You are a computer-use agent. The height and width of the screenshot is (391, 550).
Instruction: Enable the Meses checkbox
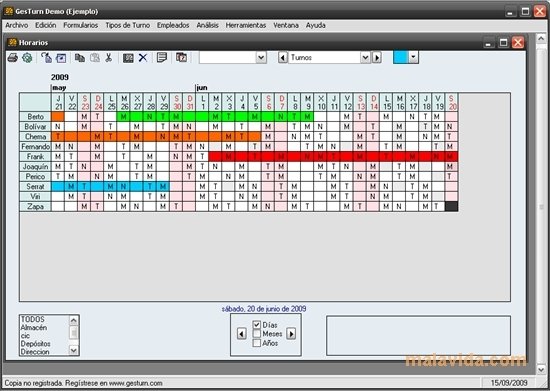(x=256, y=334)
